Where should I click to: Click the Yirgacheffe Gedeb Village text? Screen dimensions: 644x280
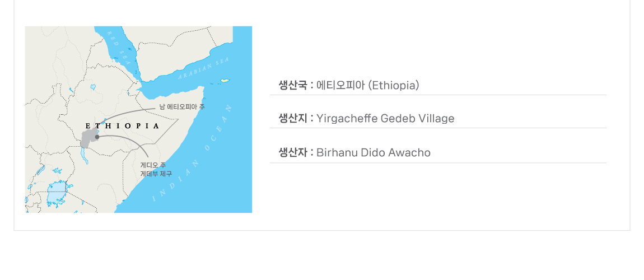[385, 118]
